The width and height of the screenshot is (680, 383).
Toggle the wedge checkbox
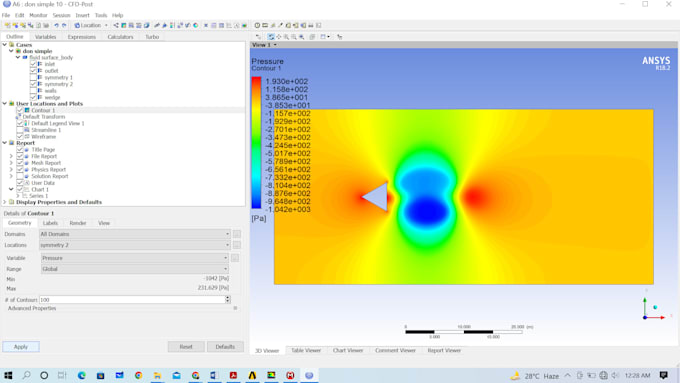click(33, 97)
